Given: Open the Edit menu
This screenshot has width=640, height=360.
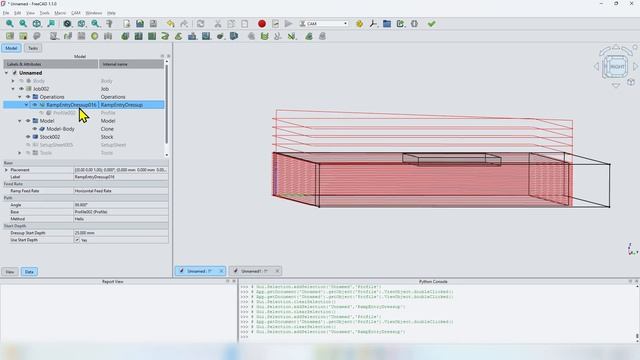Looking at the screenshot, I should (x=18, y=13).
